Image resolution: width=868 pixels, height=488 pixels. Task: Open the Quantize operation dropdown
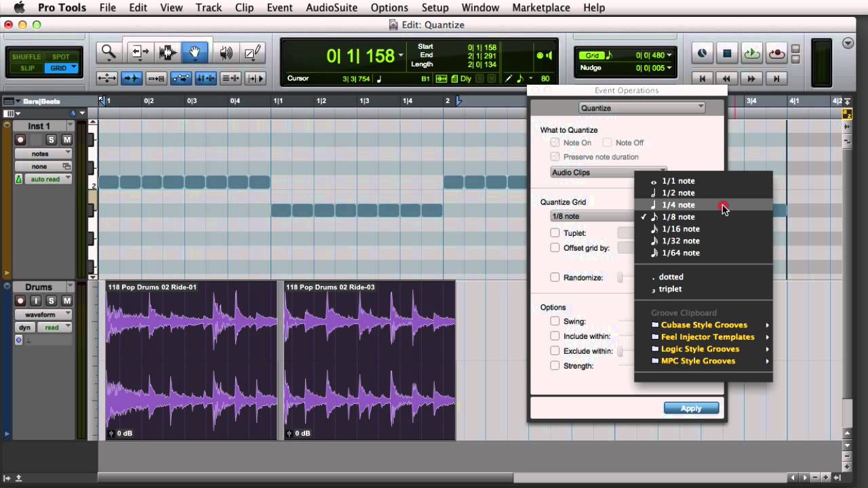(642, 108)
